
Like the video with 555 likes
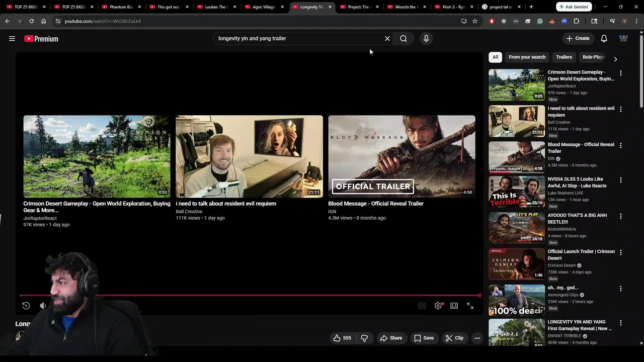(342, 338)
